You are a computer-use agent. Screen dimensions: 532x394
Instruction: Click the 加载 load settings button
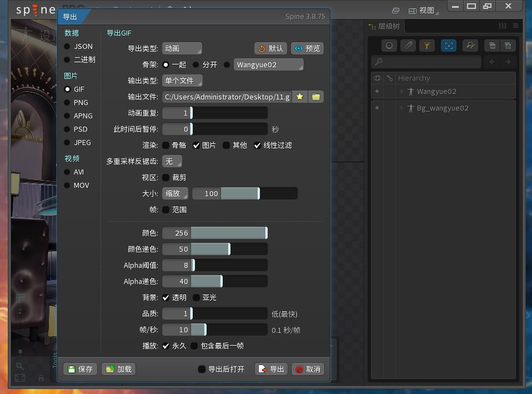119,369
